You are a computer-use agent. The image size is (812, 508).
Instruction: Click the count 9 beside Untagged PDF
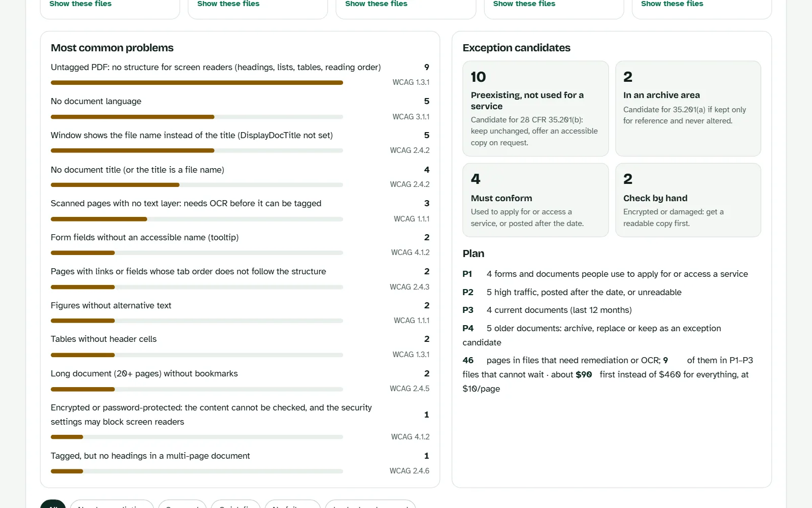tap(427, 67)
